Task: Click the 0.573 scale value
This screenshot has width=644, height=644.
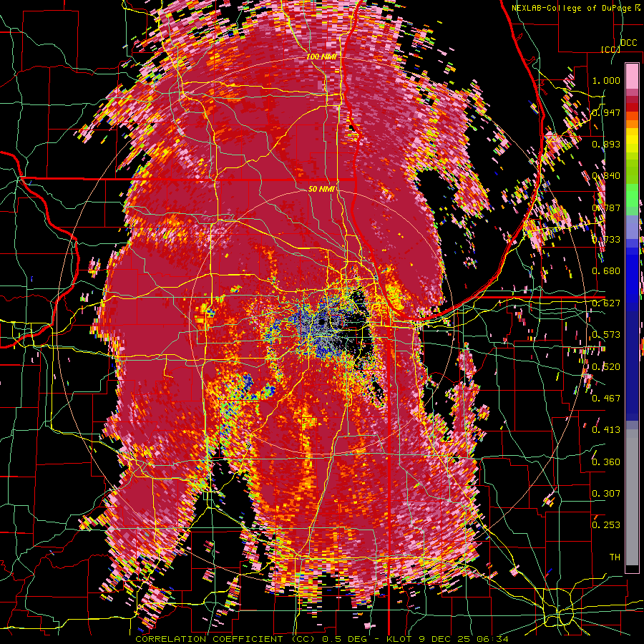Action: click(x=606, y=335)
